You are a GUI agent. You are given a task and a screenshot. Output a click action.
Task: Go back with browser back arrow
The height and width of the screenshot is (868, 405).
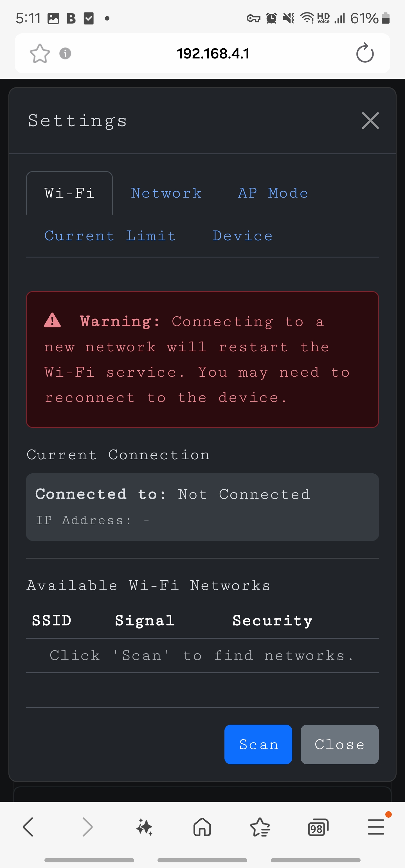point(28,827)
